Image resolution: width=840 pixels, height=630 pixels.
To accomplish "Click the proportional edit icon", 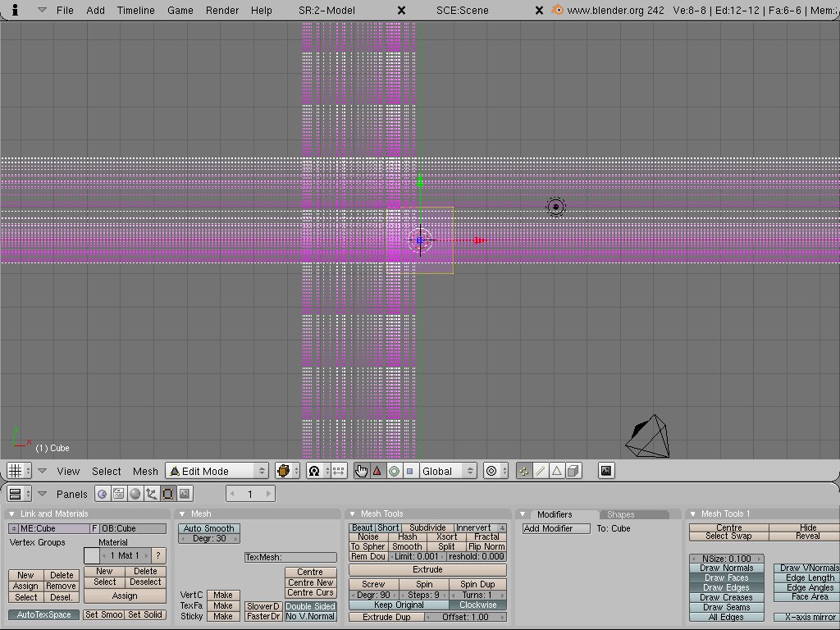I will click(491, 471).
